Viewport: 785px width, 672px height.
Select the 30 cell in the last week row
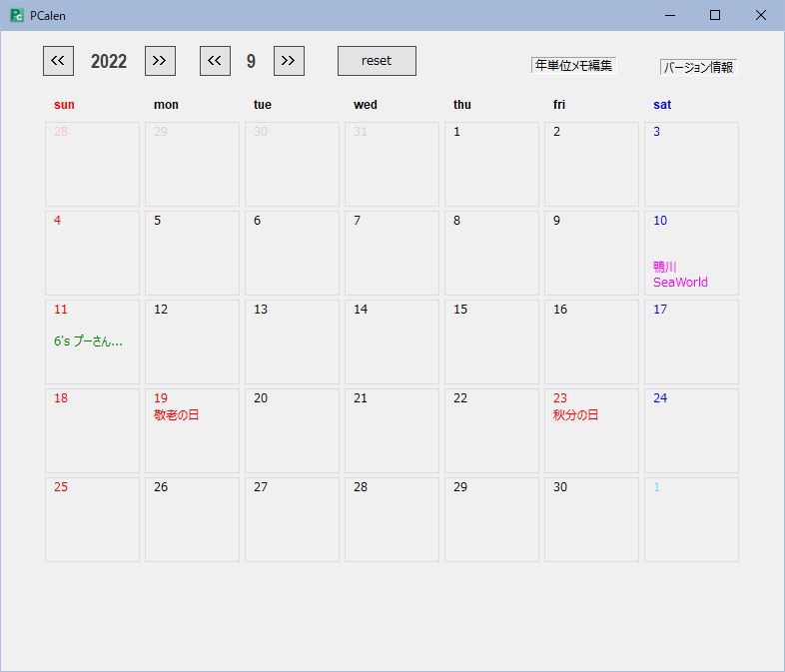pos(592,520)
